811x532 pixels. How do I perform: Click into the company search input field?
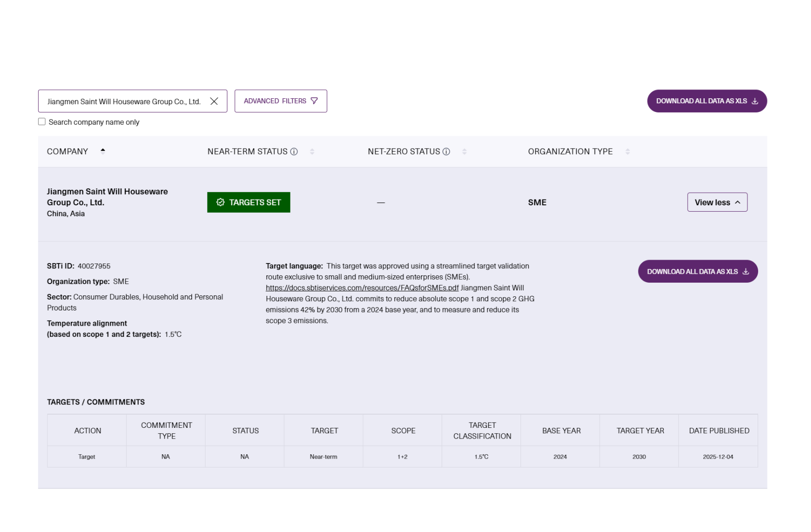point(123,101)
